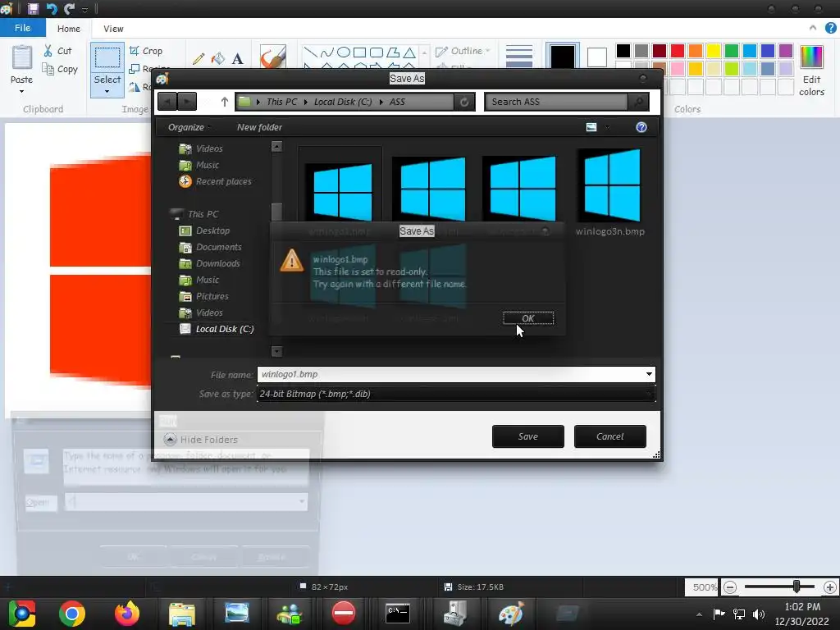Click the dialog help question mark icon
The height and width of the screenshot is (630, 840).
coord(641,127)
